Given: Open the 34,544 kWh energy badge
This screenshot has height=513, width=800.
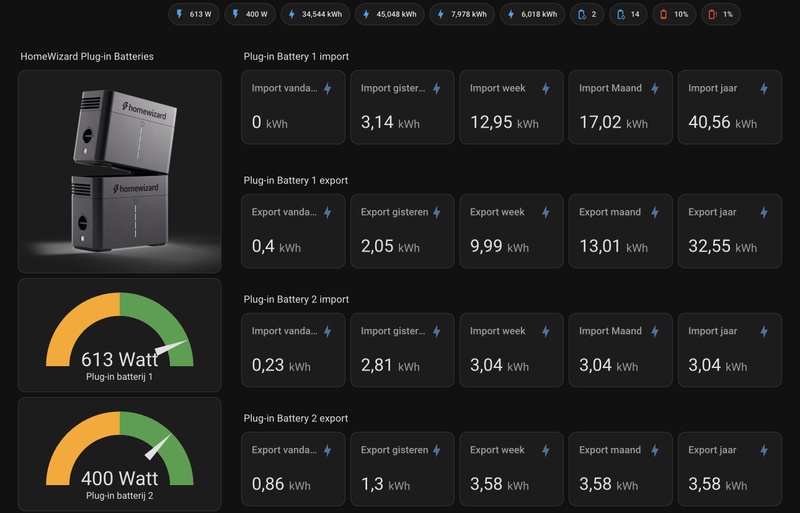Looking at the screenshot, I should [x=315, y=14].
